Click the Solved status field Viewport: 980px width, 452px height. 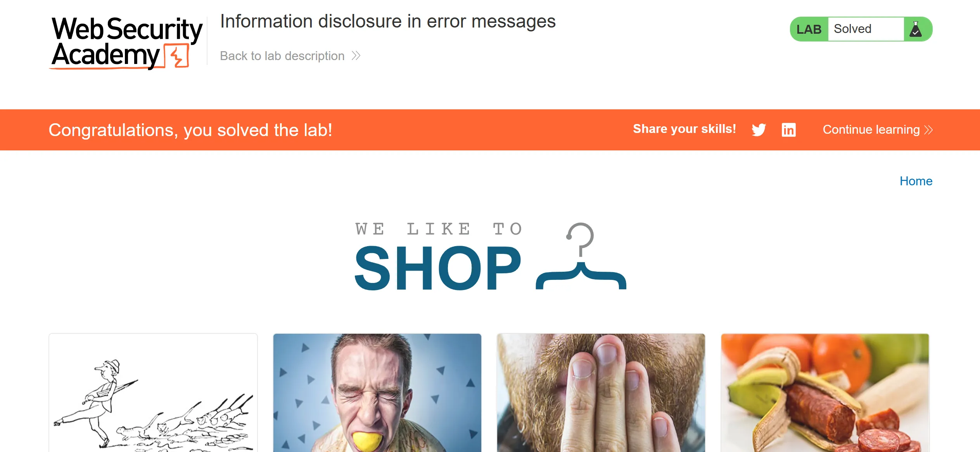pos(866,29)
